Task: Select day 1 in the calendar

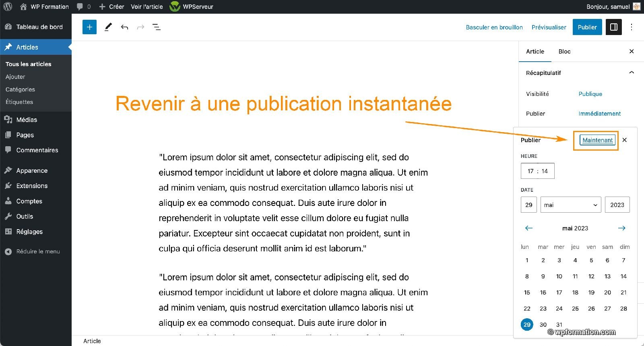Action: [x=527, y=260]
